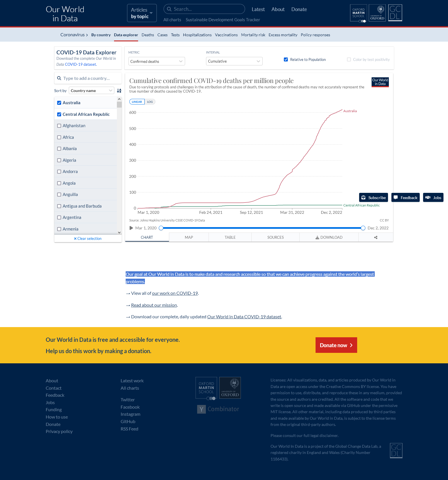Click the sort order toggle icon
448x480 pixels.
(x=119, y=91)
